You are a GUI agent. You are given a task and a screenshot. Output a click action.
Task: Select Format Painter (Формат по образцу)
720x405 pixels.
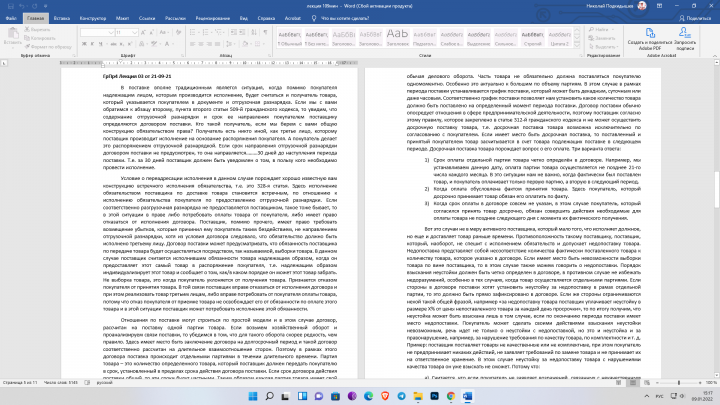[x=49, y=46]
